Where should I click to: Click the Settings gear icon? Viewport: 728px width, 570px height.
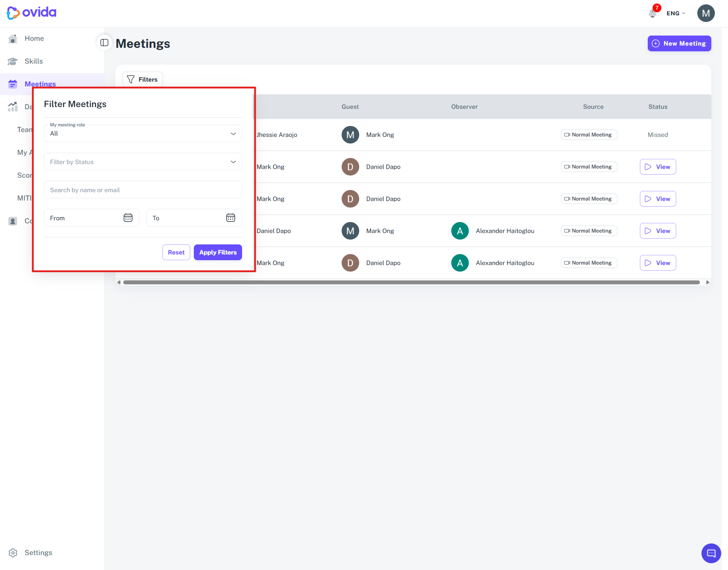pos(13,553)
